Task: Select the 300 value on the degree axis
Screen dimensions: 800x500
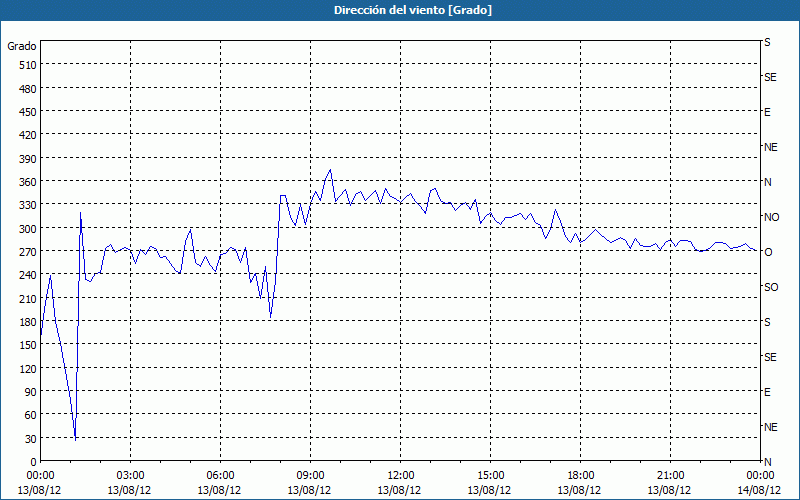Action: (x=28, y=229)
